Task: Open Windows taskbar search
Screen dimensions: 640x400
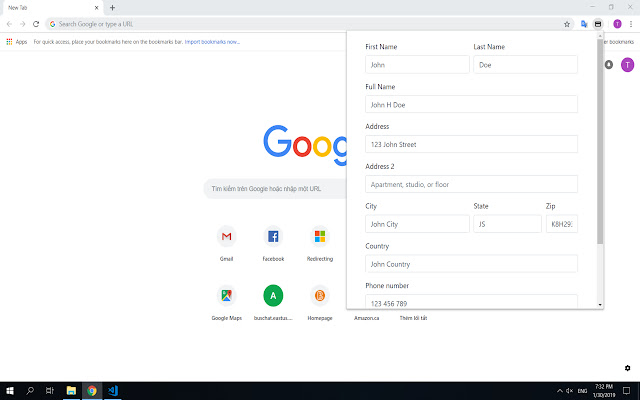Action: coord(30,391)
